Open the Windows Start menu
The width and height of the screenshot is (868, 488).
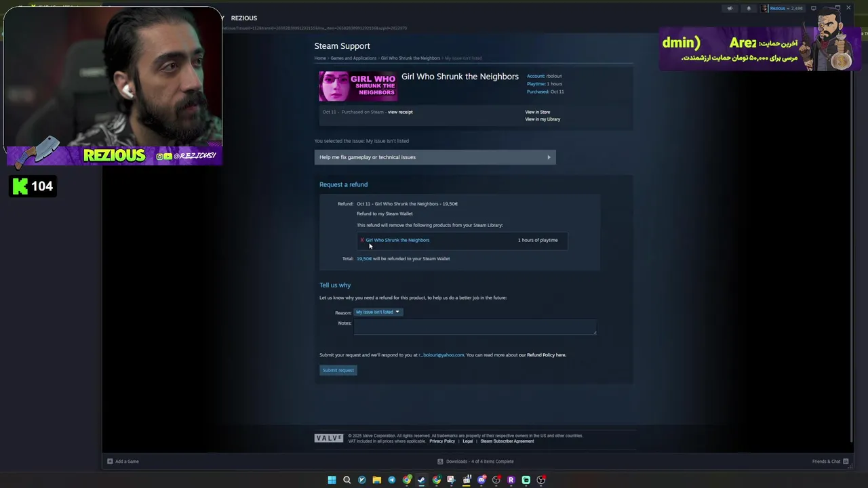pyautogui.click(x=332, y=480)
